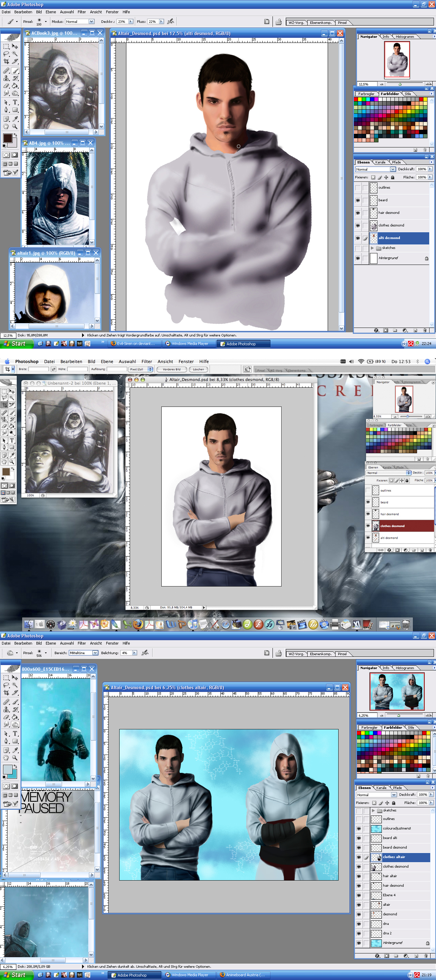
Task: Select the Pen tool in the Mac Photoshop toolbox
Action: coord(4,447)
